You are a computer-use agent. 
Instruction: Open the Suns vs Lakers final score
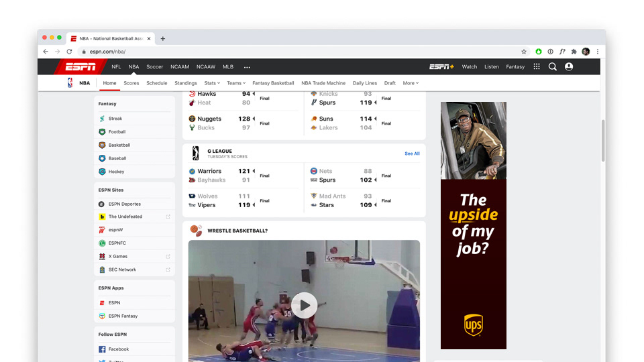[x=365, y=123]
